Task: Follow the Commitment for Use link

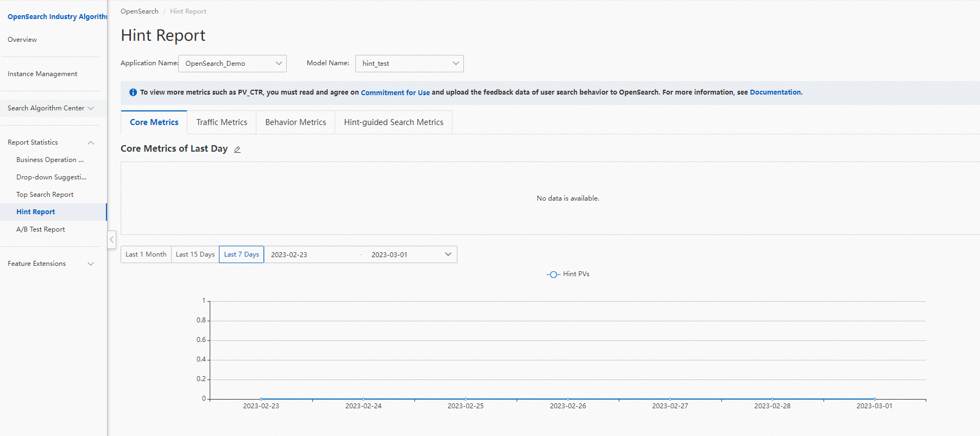Action: pyautogui.click(x=395, y=93)
